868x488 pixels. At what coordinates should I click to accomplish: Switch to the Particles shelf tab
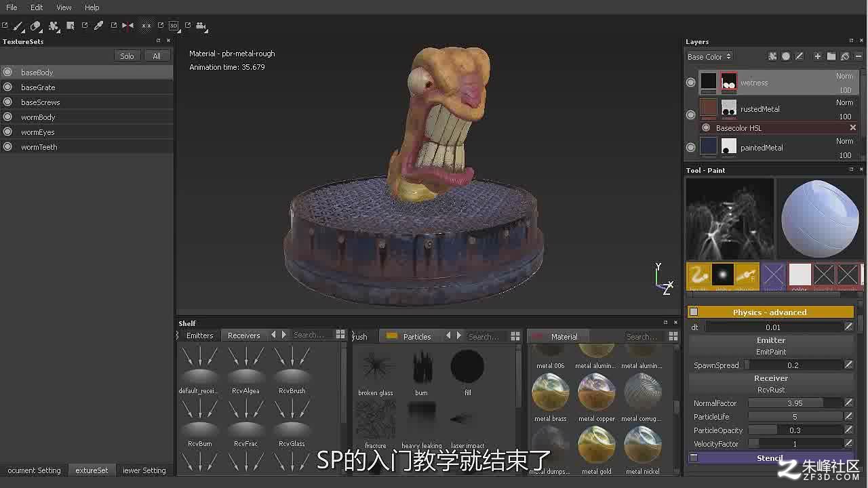pyautogui.click(x=410, y=336)
